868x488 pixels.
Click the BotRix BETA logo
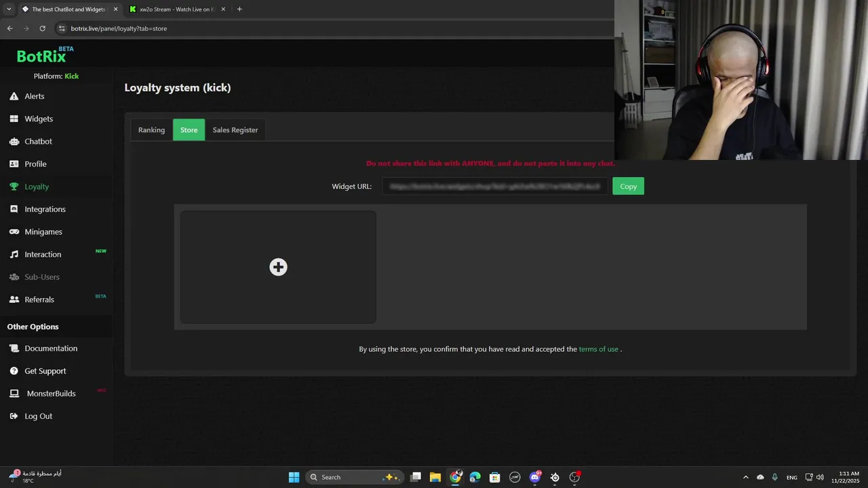pyautogui.click(x=45, y=55)
